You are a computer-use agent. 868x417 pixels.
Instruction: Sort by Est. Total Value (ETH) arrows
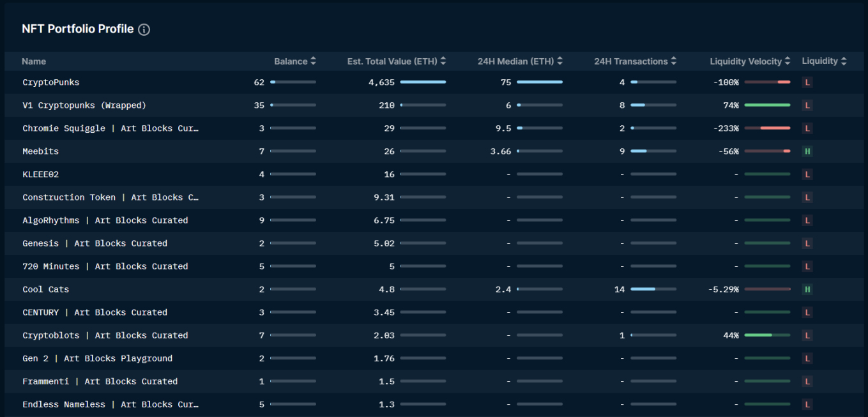pyautogui.click(x=443, y=61)
